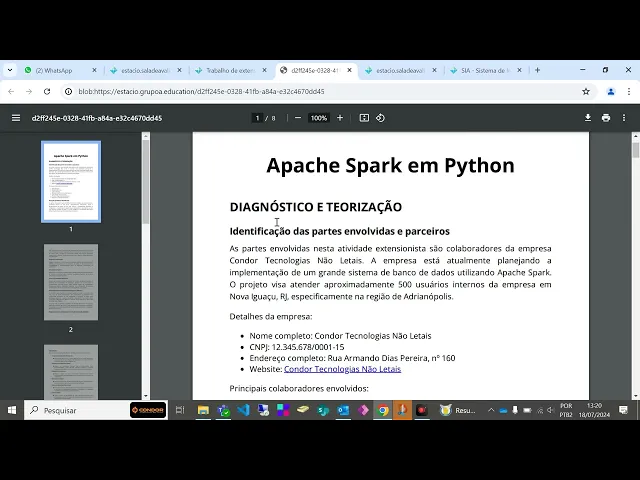This screenshot has width=640, height=480.
Task: Switch to SIA - Sistema tab
Action: point(485,70)
